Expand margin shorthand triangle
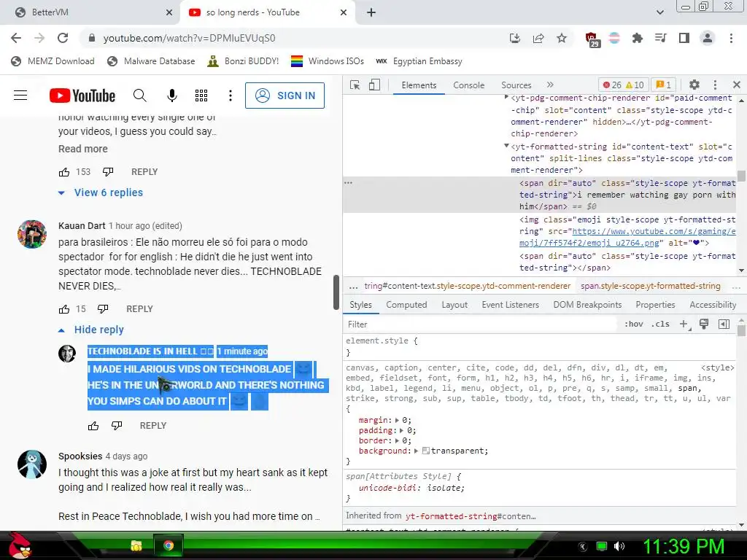 point(397,420)
